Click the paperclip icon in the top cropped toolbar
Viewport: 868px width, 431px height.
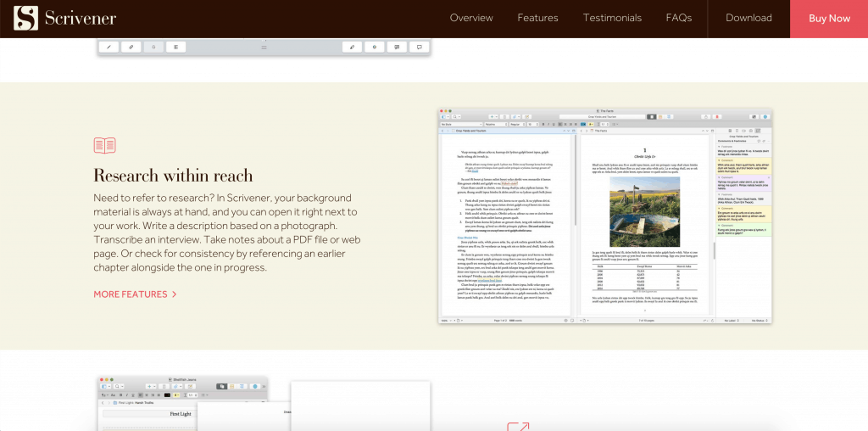(x=131, y=48)
